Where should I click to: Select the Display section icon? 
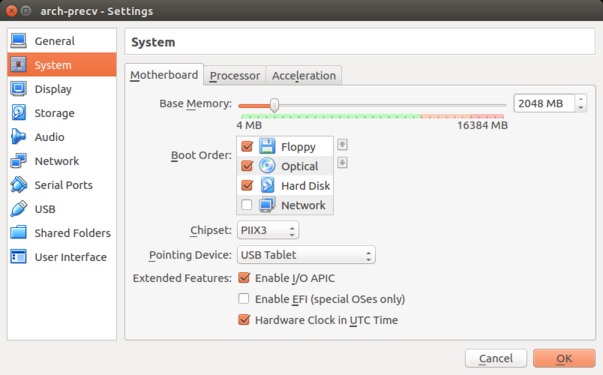18,89
